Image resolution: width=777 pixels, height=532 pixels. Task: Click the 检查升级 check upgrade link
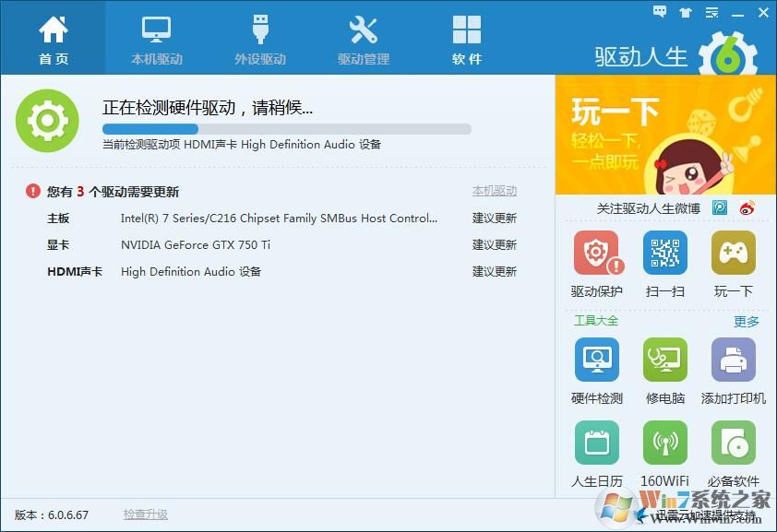146,514
